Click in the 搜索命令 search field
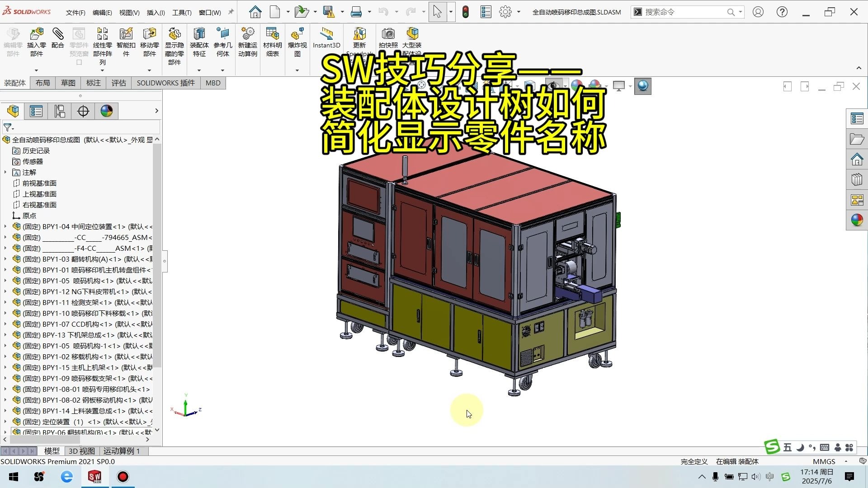The width and height of the screenshot is (868, 488). [x=685, y=12]
